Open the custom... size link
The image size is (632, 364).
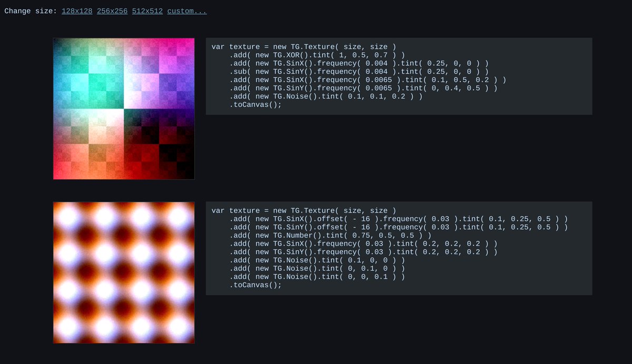(x=187, y=11)
